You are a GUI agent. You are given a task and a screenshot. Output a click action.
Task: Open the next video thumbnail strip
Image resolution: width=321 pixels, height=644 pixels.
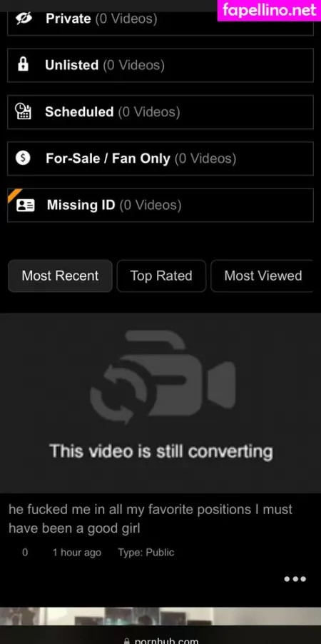tap(160, 616)
